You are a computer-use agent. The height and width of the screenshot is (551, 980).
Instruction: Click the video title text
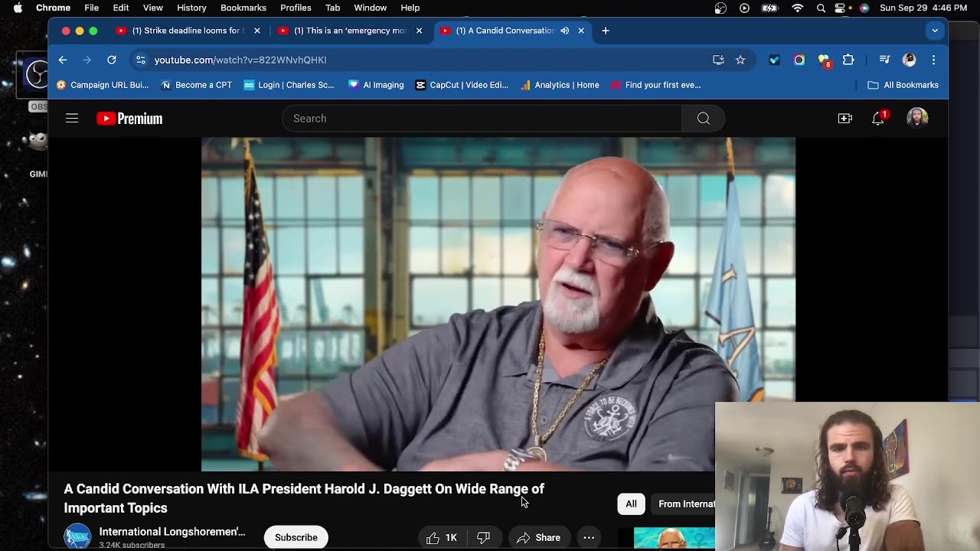(304, 498)
